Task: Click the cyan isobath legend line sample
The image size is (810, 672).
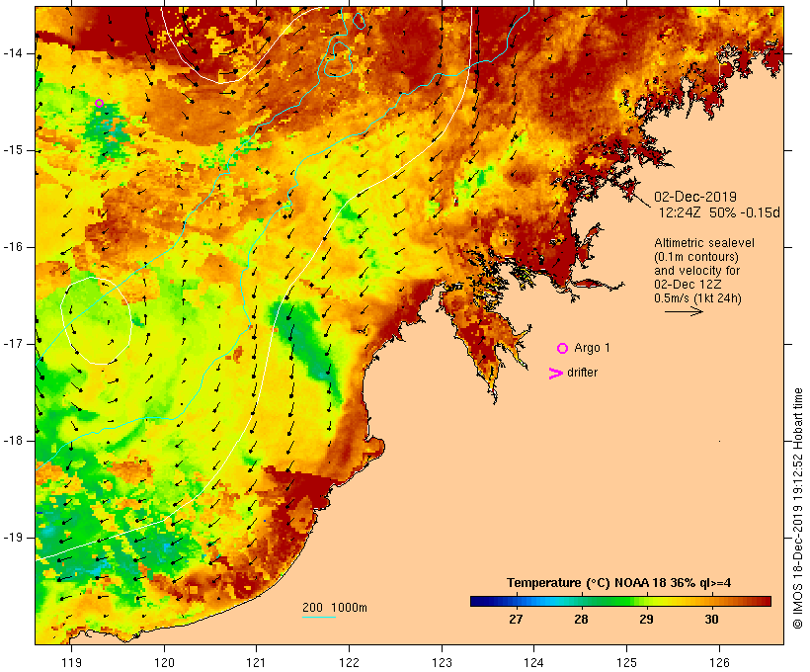Action: tap(319, 617)
